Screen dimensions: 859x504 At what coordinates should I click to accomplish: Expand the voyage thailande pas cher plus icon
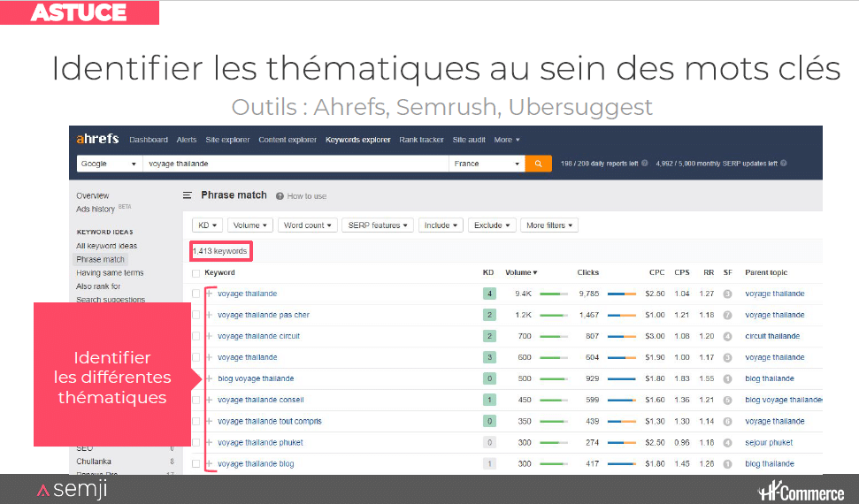point(210,315)
